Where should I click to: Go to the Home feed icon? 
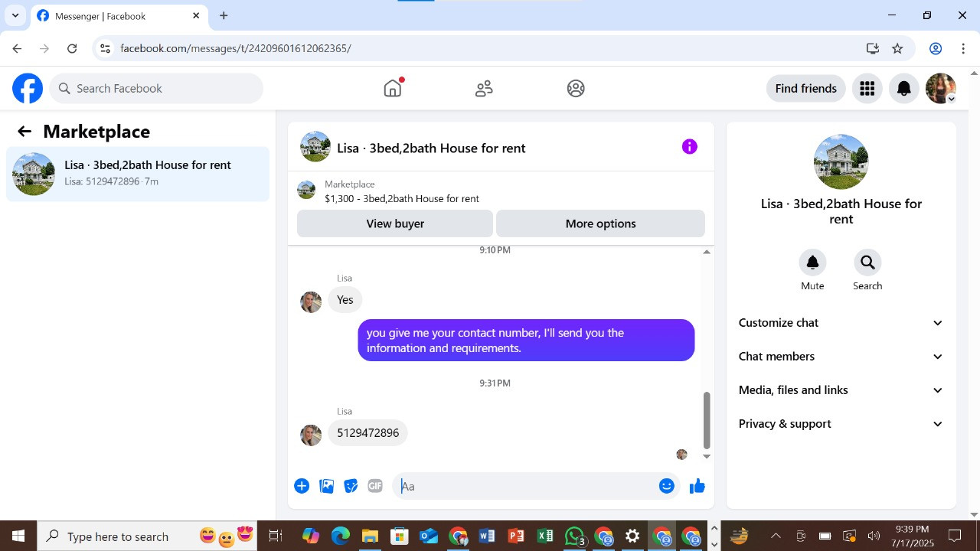tap(393, 88)
